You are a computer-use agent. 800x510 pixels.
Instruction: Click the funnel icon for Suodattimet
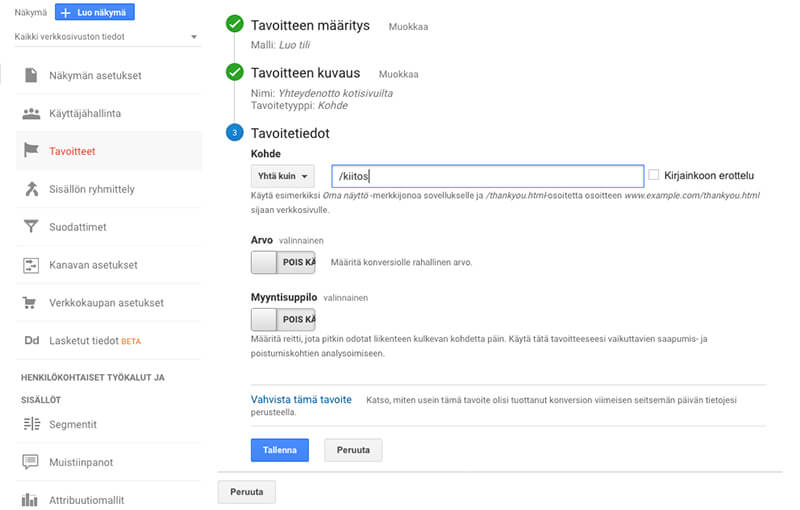click(31, 227)
